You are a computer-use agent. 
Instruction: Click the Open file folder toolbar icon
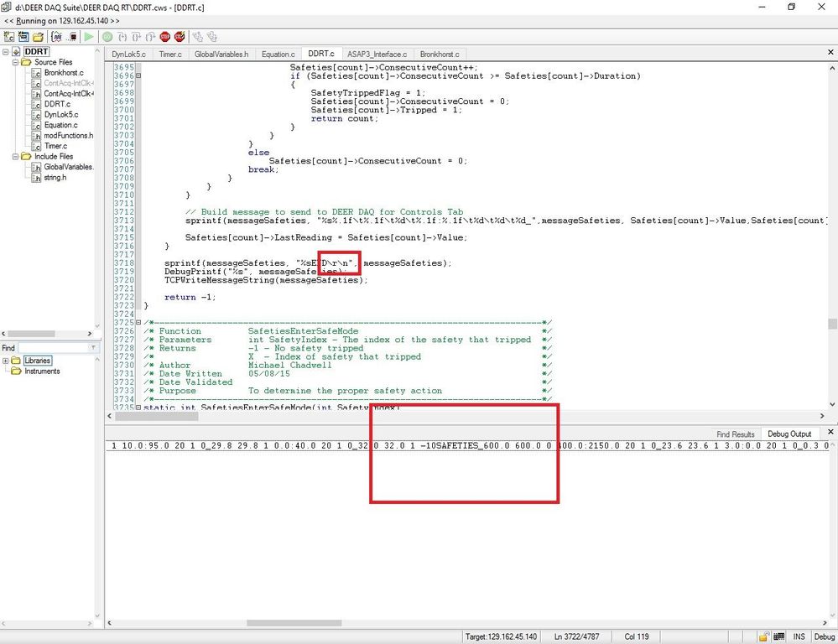[38, 37]
